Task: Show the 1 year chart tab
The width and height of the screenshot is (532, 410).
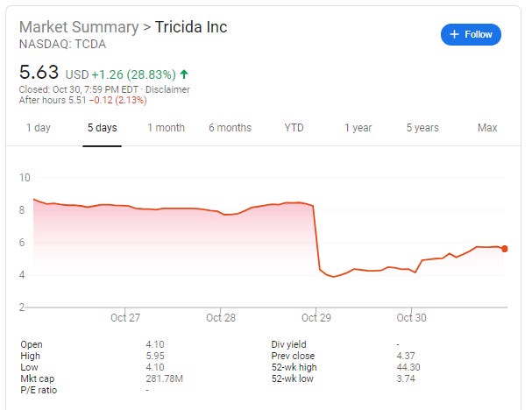Action: point(358,128)
